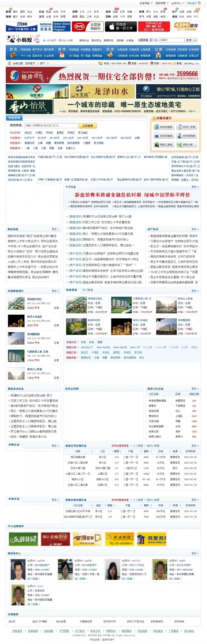Viewport: 207px width, 644px height.
Task: Open the 出租信息 search type dropdown
Action: (145, 40)
